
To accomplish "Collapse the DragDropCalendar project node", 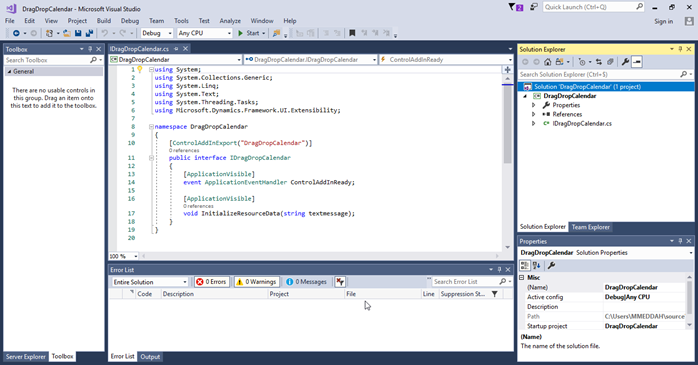I will click(525, 96).
